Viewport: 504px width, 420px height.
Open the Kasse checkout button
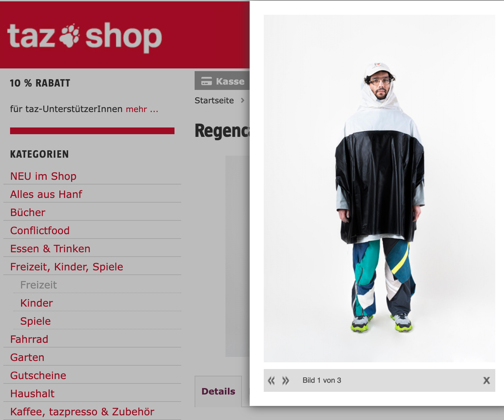(x=222, y=81)
